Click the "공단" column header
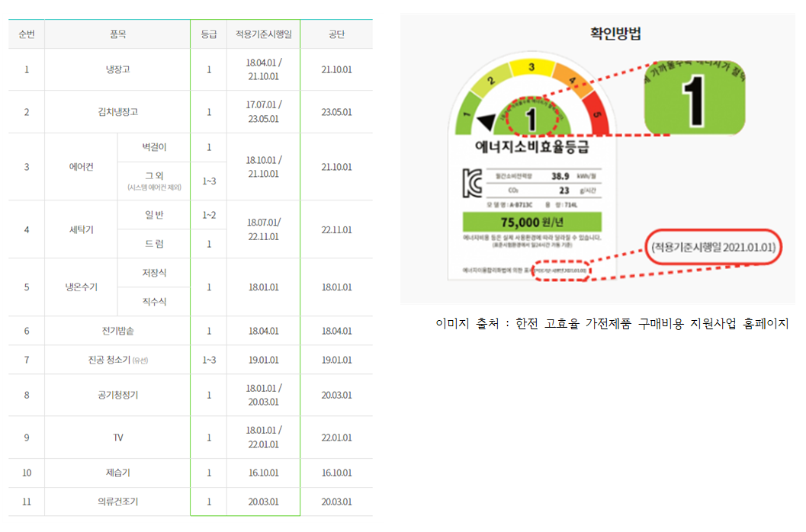 point(336,34)
